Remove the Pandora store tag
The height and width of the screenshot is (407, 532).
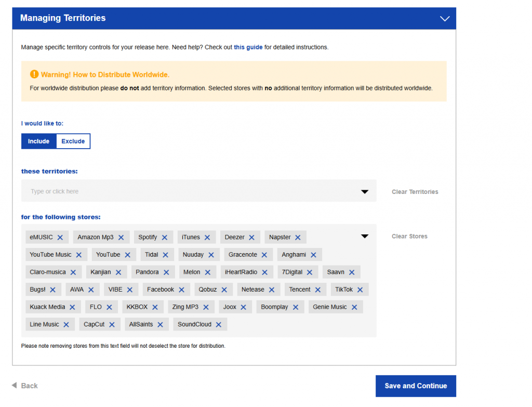point(166,272)
